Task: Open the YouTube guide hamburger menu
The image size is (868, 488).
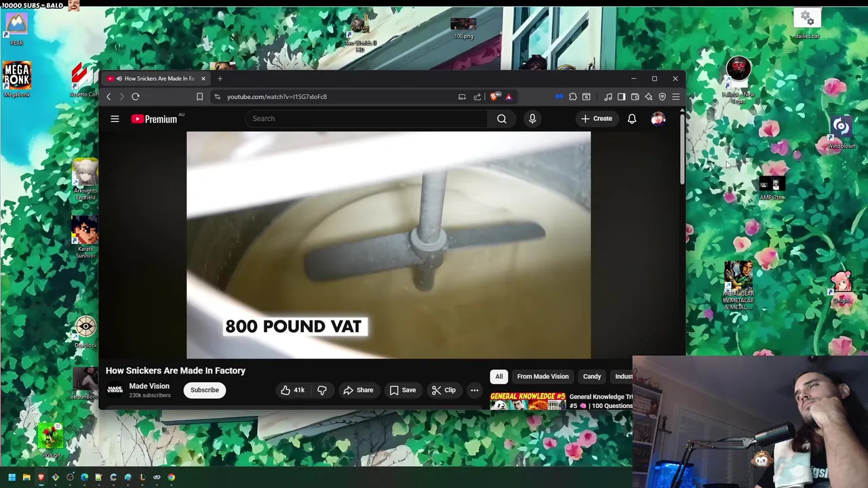Action: pyautogui.click(x=115, y=119)
